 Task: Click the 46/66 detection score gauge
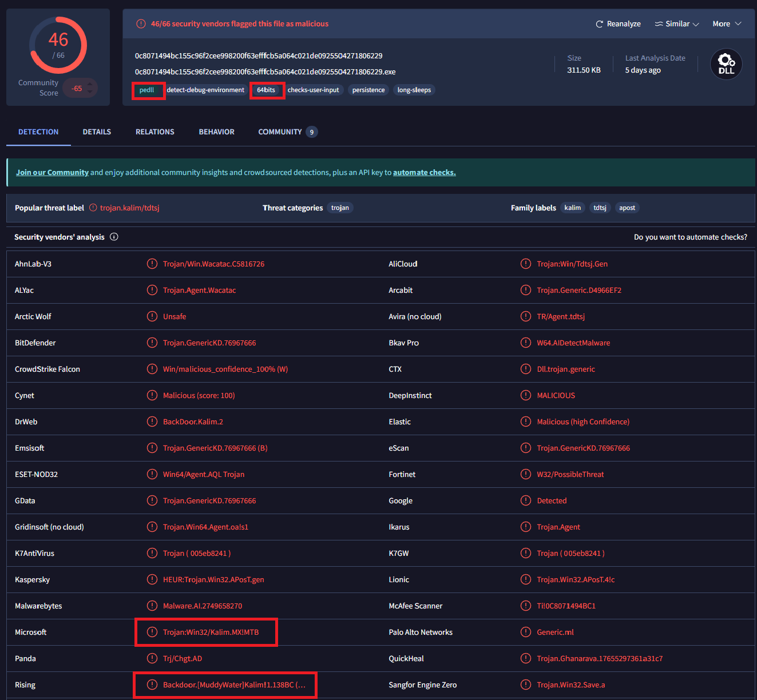pyautogui.click(x=58, y=45)
